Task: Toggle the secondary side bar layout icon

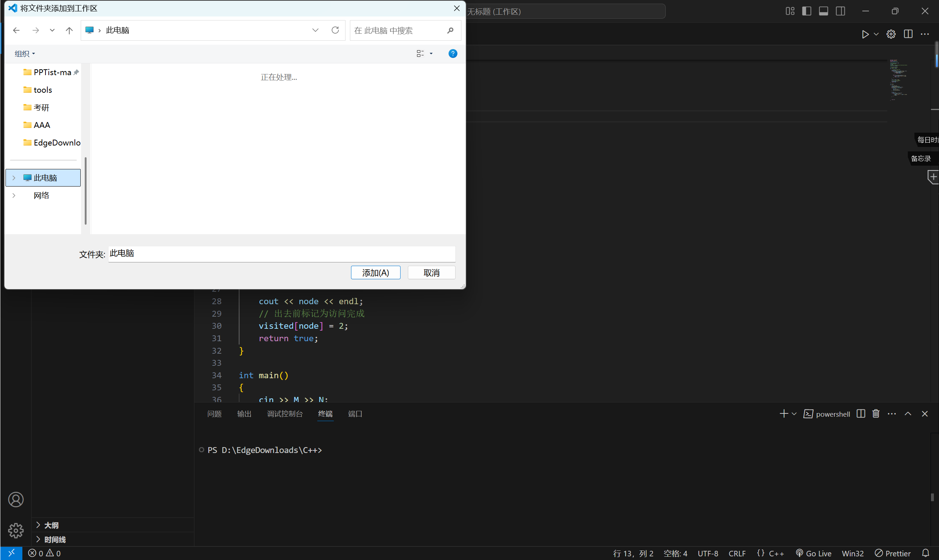Action: pos(840,11)
